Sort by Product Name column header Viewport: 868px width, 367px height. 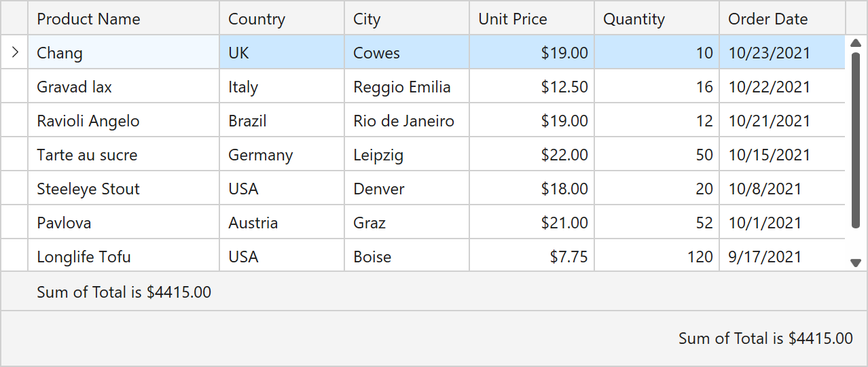pyautogui.click(x=124, y=19)
